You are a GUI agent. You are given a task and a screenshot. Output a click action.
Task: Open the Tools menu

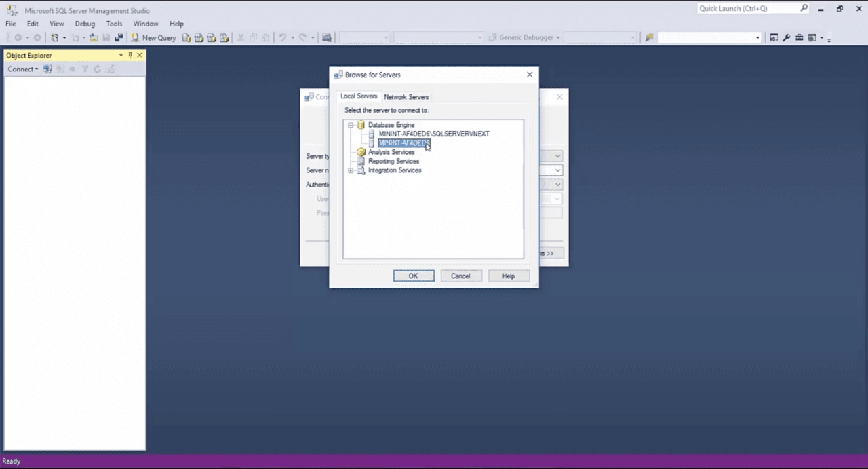click(x=114, y=24)
